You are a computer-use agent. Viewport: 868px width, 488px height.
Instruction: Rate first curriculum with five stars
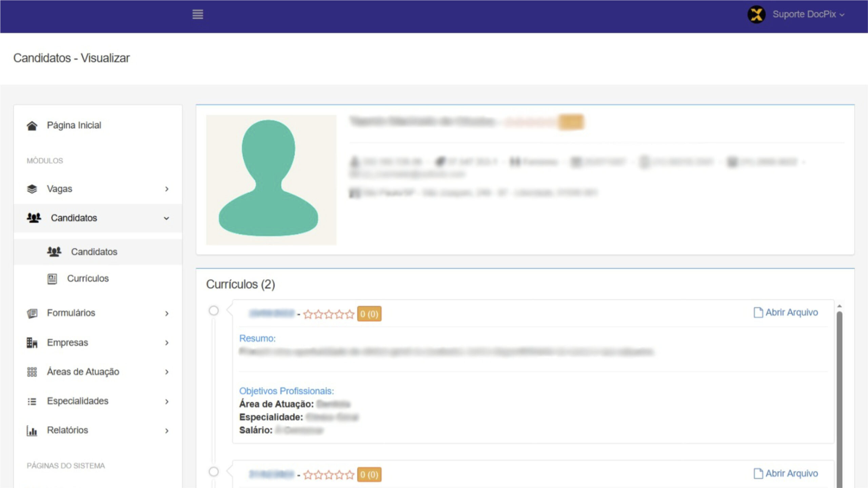pos(350,314)
